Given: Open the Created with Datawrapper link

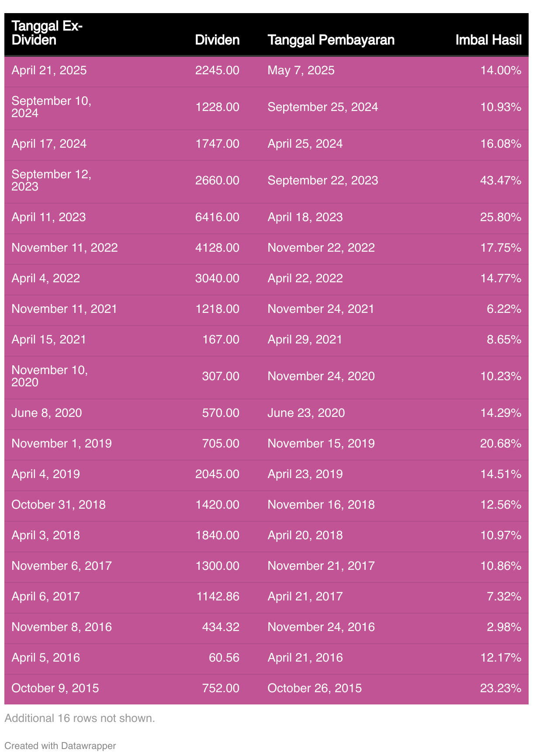Looking at the screenshot, I should (60, 746).
